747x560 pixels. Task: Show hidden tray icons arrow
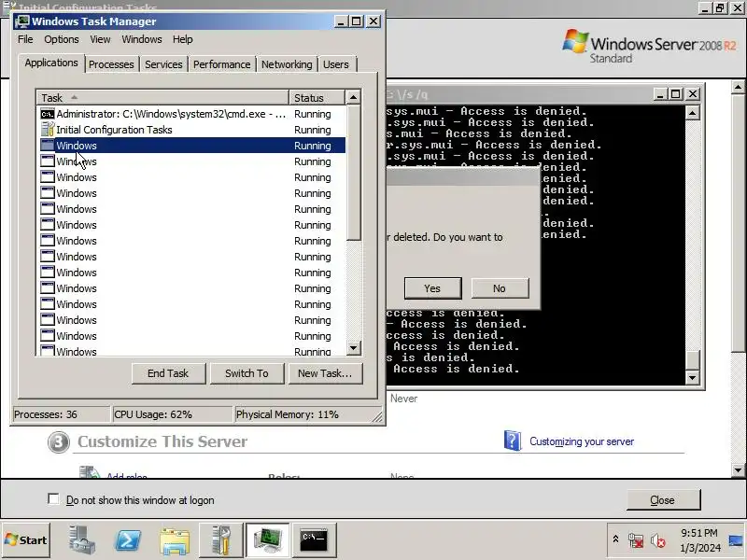(615, 539)
